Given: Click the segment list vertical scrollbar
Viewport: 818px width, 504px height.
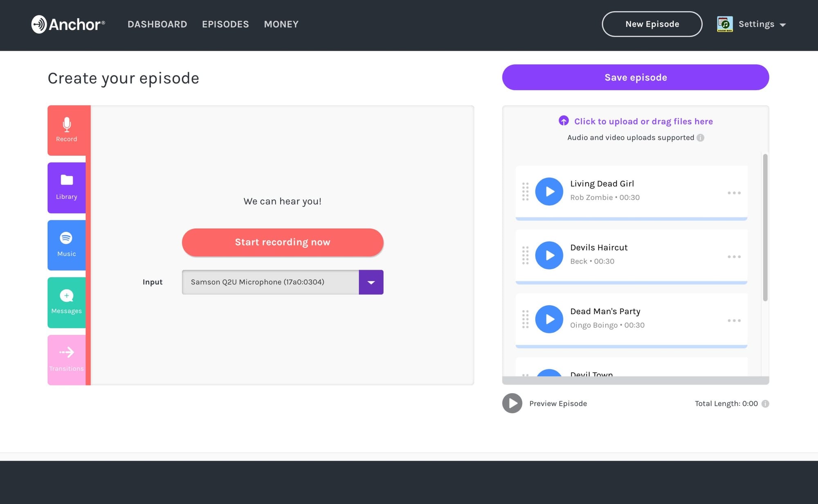Looking at the screenshot, I should [765, 227].
